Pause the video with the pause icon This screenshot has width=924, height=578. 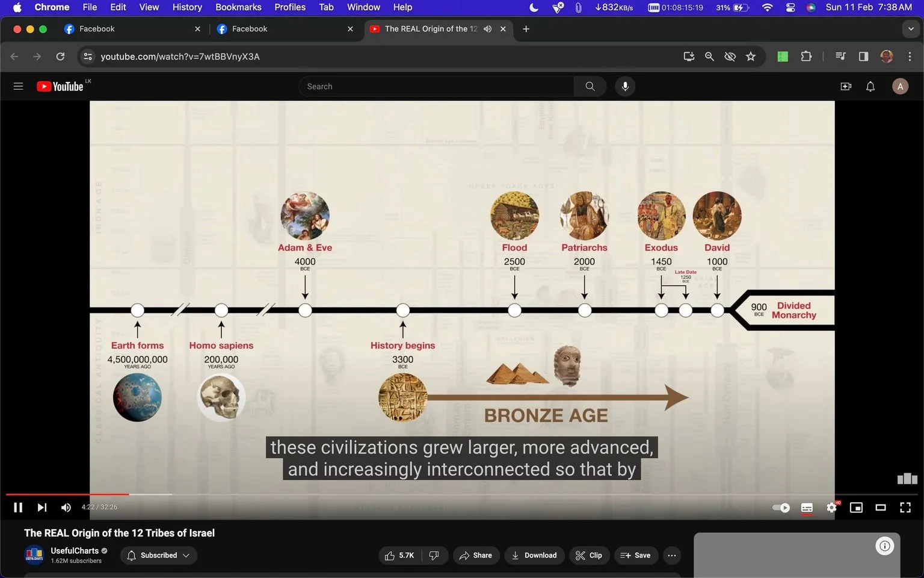[x=18, y=508]
